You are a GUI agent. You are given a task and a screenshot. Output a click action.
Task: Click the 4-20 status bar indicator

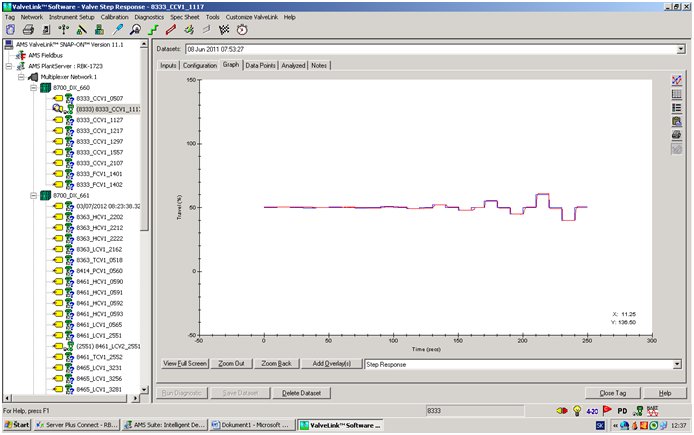(x=592, y=411)
